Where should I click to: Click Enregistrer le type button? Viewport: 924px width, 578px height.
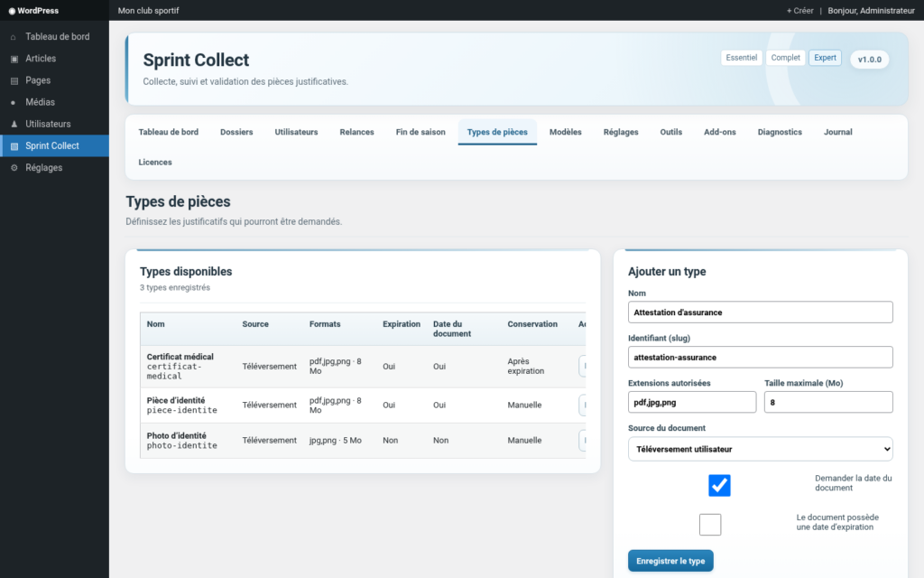coord(670,561)
